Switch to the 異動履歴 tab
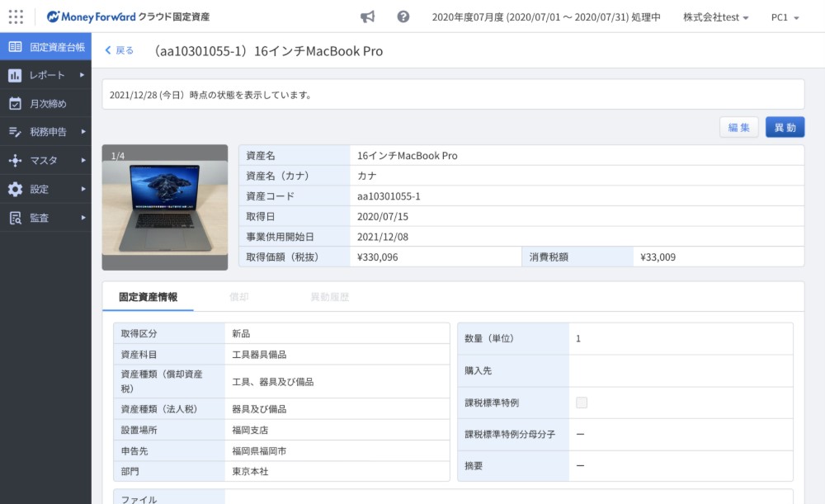Viewport: 825px width, 504px height. (329, 297)
